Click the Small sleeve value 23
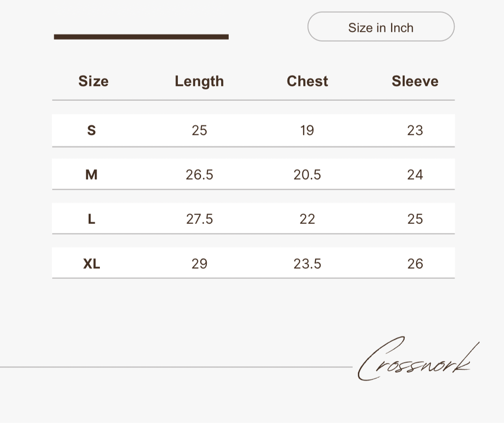Viewport: 504px width, 423px height. [x=415, y=130]
